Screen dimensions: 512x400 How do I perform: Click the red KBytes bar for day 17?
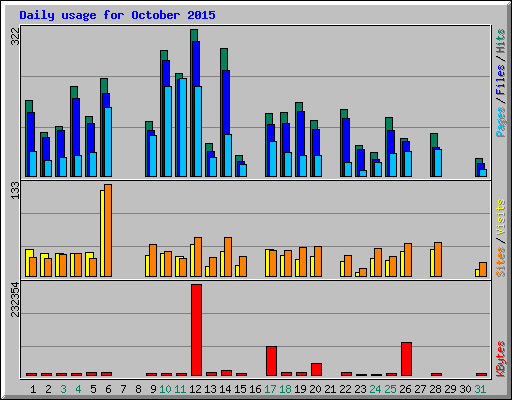coord(271,361)
